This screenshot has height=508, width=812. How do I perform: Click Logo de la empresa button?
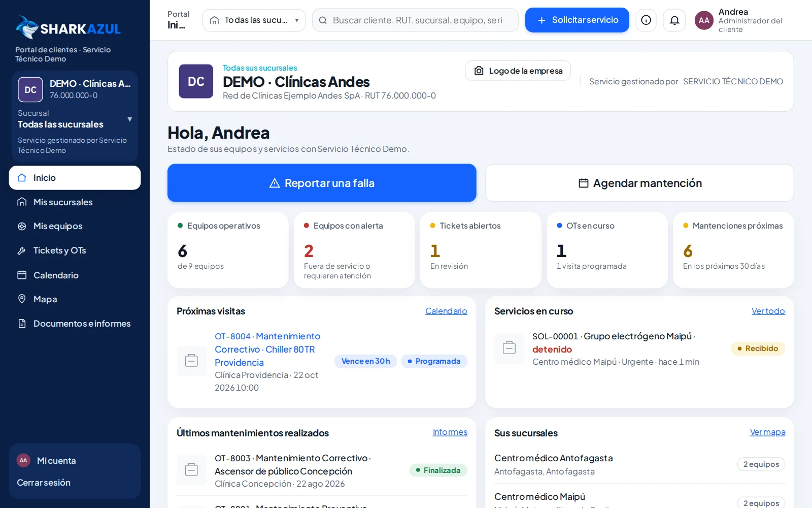coord(518,71)
